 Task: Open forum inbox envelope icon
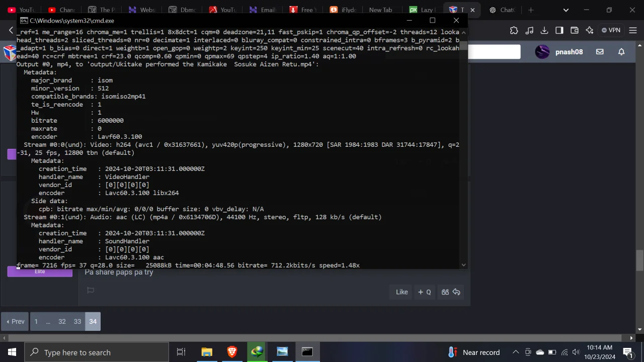click(600, 52)
